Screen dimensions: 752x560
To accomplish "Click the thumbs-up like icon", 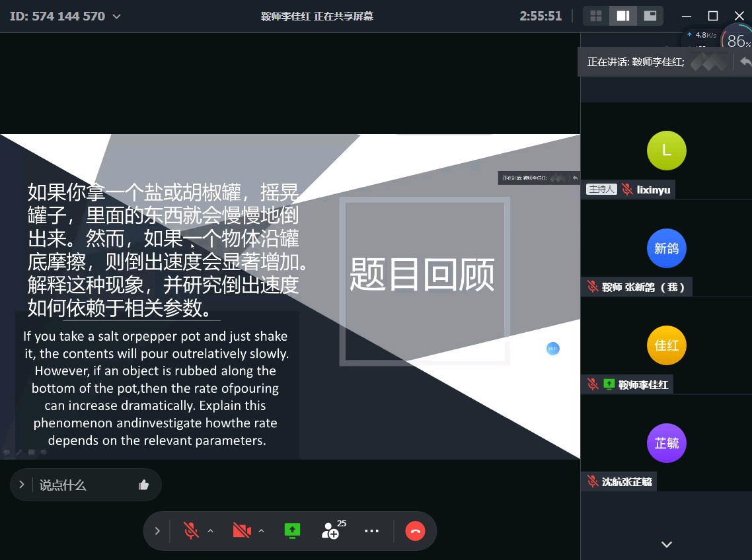I will coord(143,485).
